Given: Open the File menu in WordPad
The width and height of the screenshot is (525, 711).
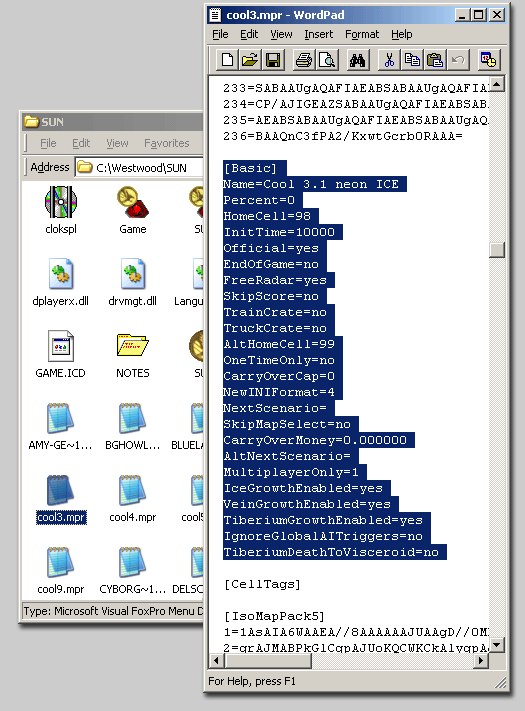Looking at the screenshot, I should [x=220, y=34].
